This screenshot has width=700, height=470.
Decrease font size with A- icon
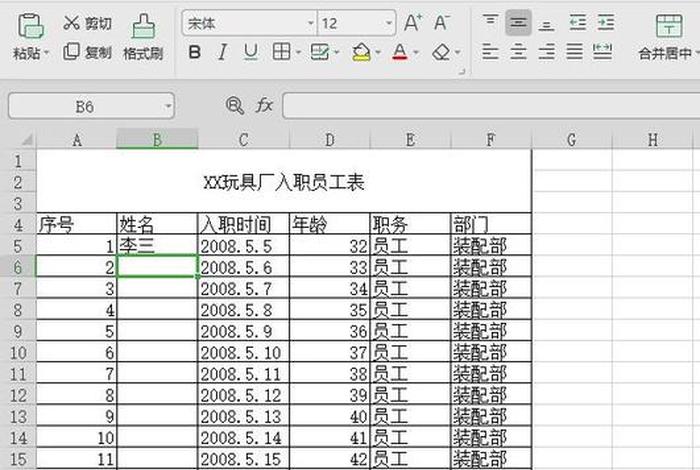442,23
